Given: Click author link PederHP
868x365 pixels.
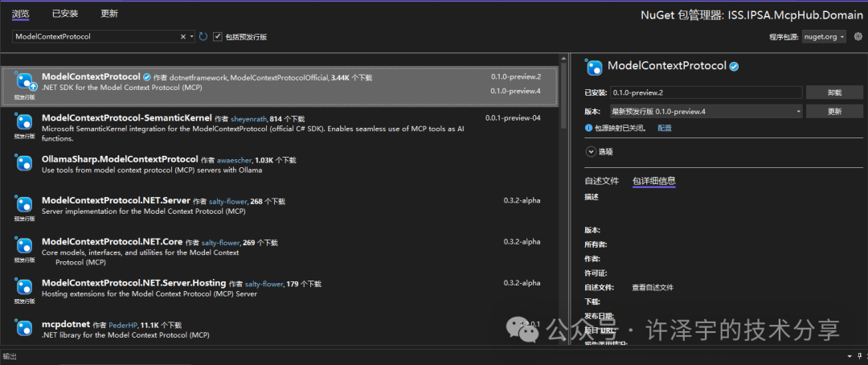Looking at the screenshot, I should pos(122,325).
